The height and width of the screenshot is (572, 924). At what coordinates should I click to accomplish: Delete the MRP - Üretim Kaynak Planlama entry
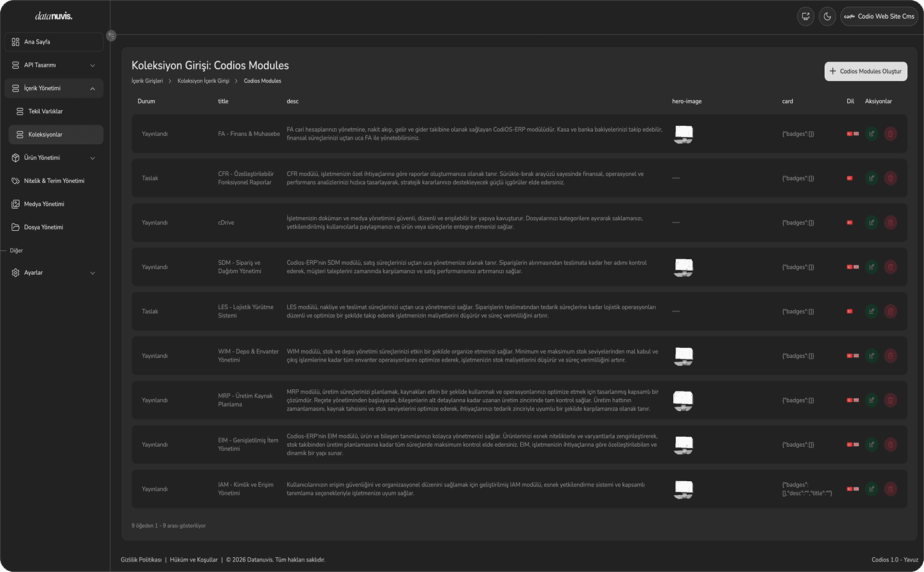890,400
